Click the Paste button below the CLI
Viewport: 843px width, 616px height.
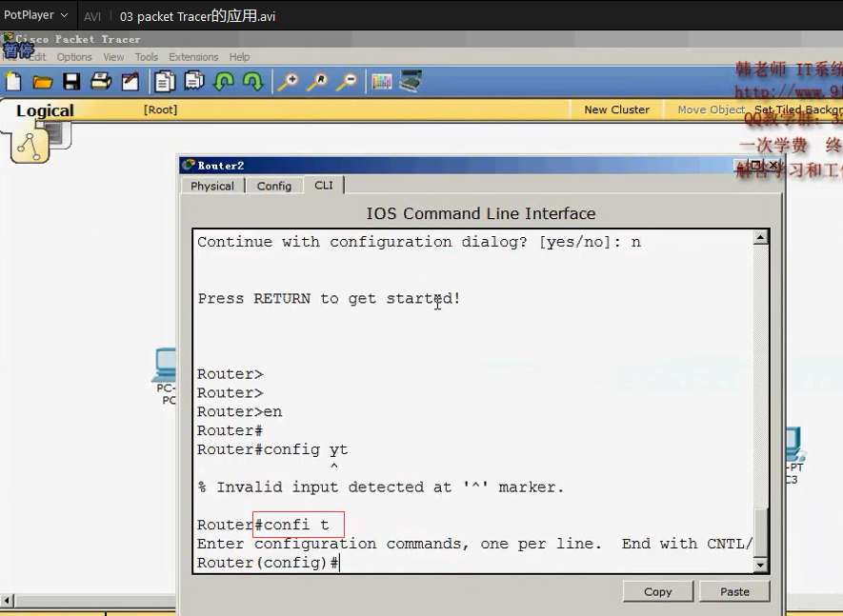(x=734, y=591)
